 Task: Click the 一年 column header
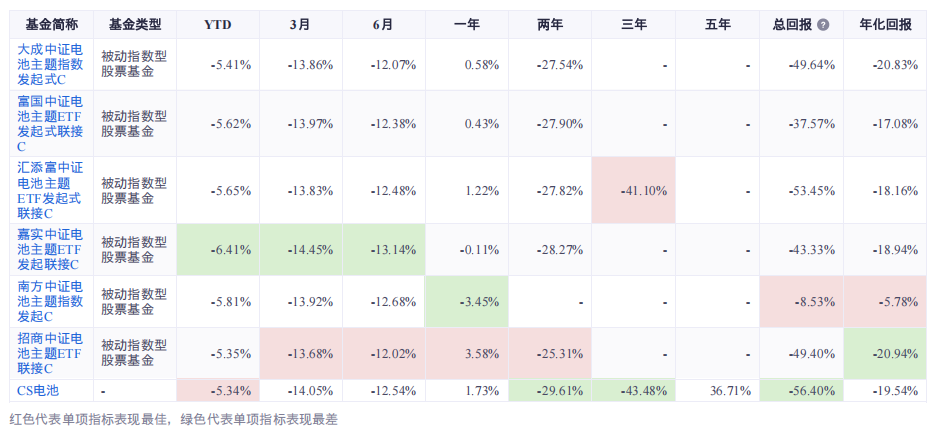466,24
